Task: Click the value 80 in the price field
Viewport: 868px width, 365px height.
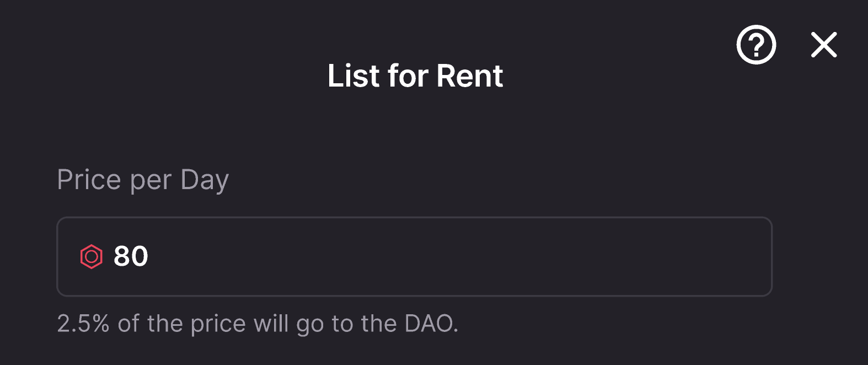Action: pyautogui.click(x=131, y=256)
